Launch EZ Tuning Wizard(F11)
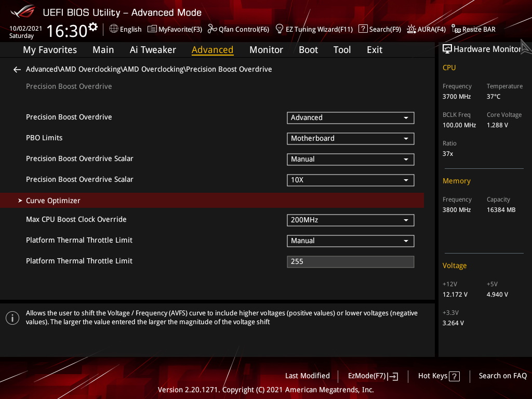Image resolution: width=532 pixels, height=399 pixels. tap(314, 29)
